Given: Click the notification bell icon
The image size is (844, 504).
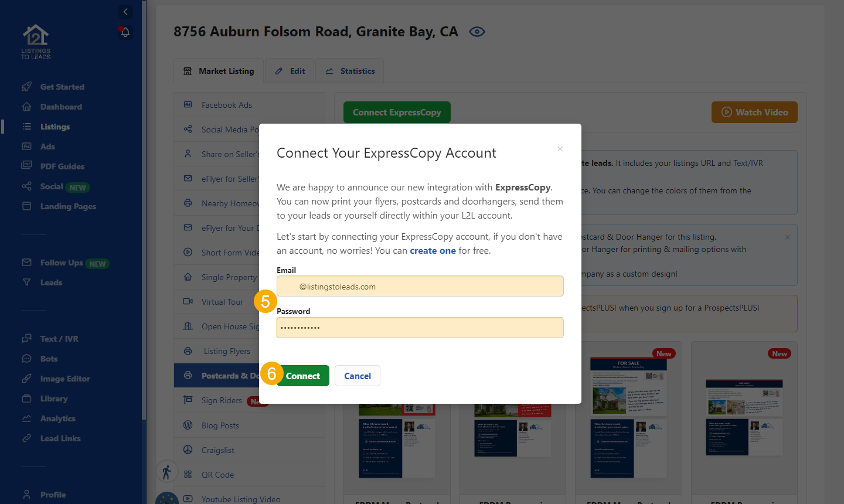Looking at the screenshot, I should (x=125, y=32).
